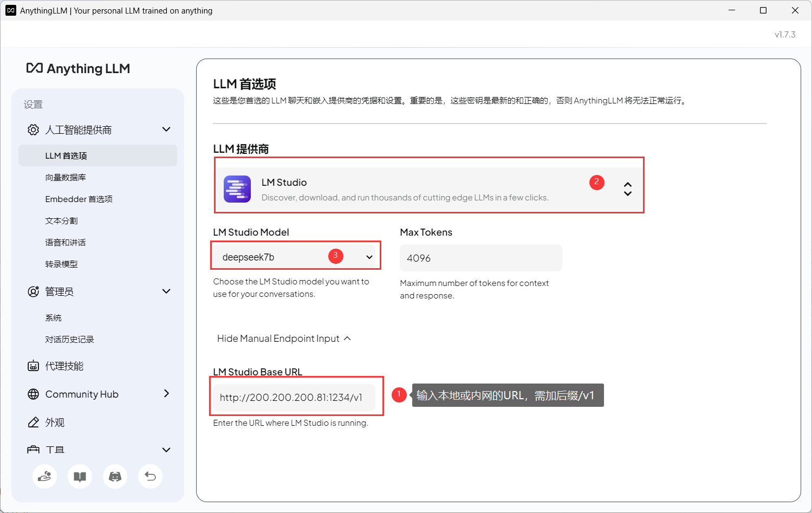
Task: Click the globe icon beside Community Hub
Action: point(33,394)
